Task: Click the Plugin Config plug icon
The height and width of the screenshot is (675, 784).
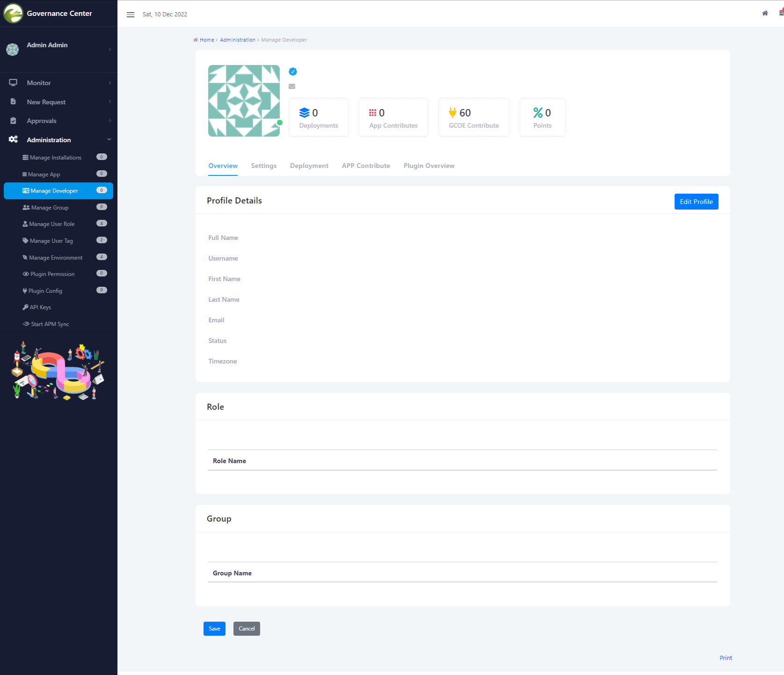Action: [25, 291]
